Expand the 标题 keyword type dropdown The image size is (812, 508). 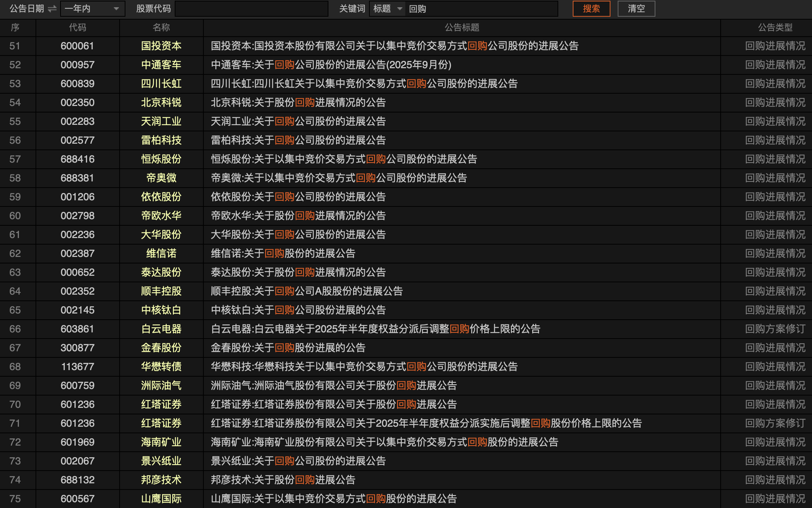pyautogui.click(x=387, y=9)
